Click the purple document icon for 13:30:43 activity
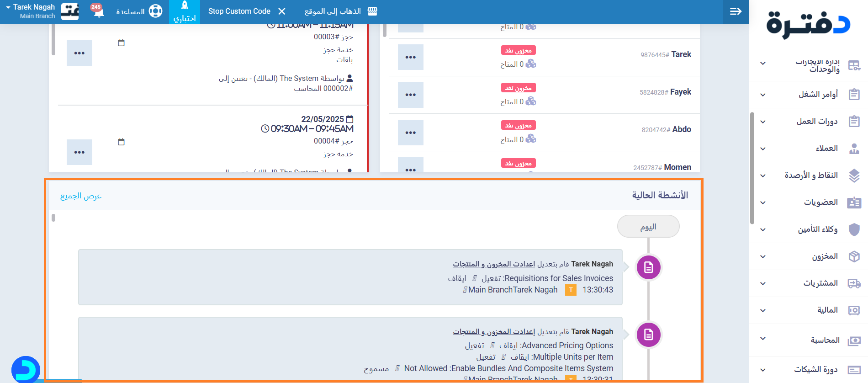 [648, 267]
